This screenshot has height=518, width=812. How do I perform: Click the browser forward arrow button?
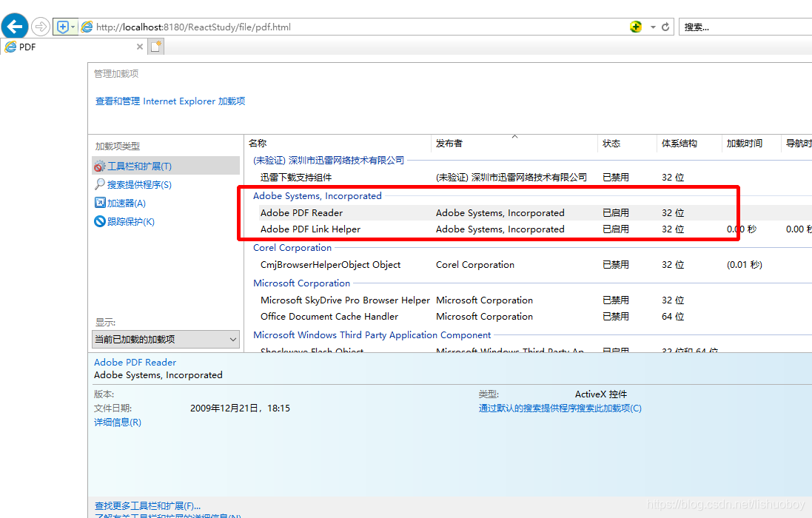[41, 27]
